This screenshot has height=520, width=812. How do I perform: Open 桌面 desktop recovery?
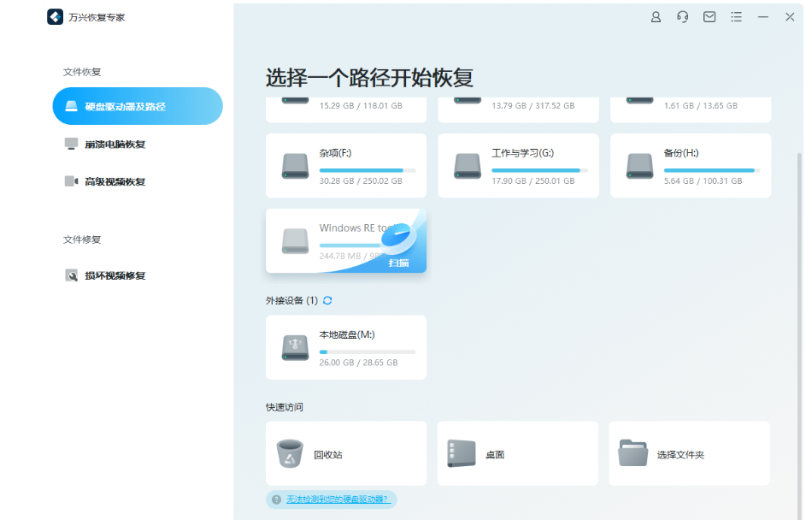pyautogui.click(x=518, y=453)
